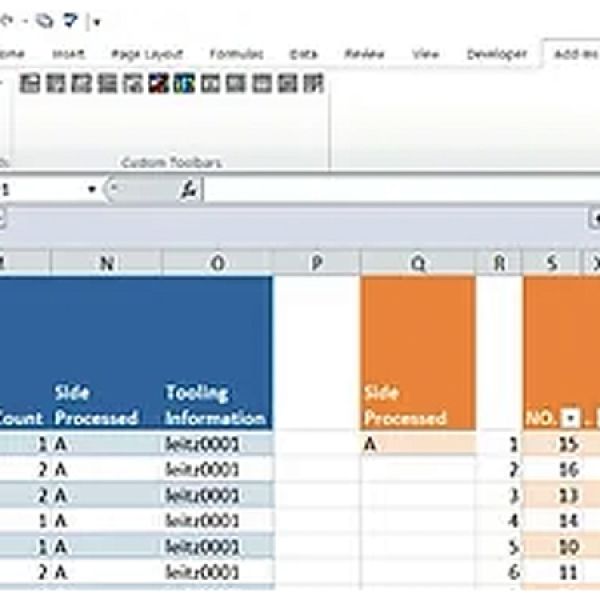Viewport: 600px width, 600px height.
Task: Go to the Page Layout tab
Action: click(148, 54)
